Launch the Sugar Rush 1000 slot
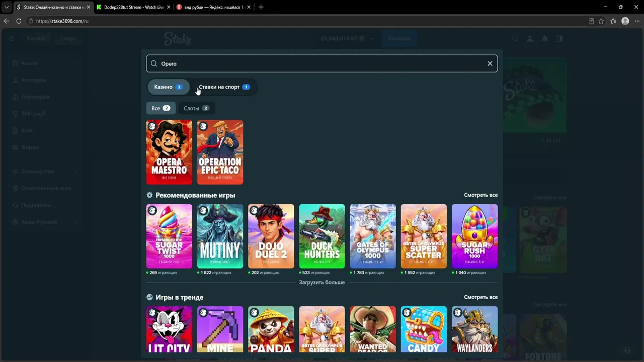644x362 pixels. tap(474, 236)
